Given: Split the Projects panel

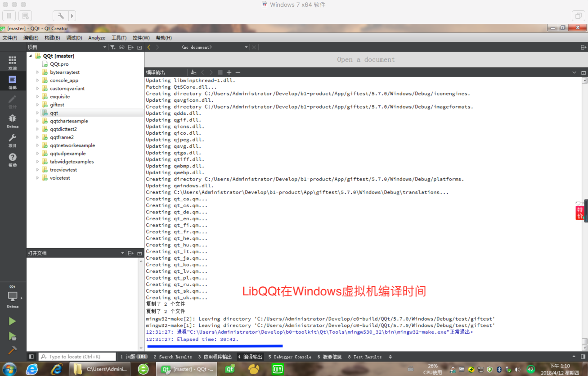Looking at the screenshot, I should pos(130,47).
